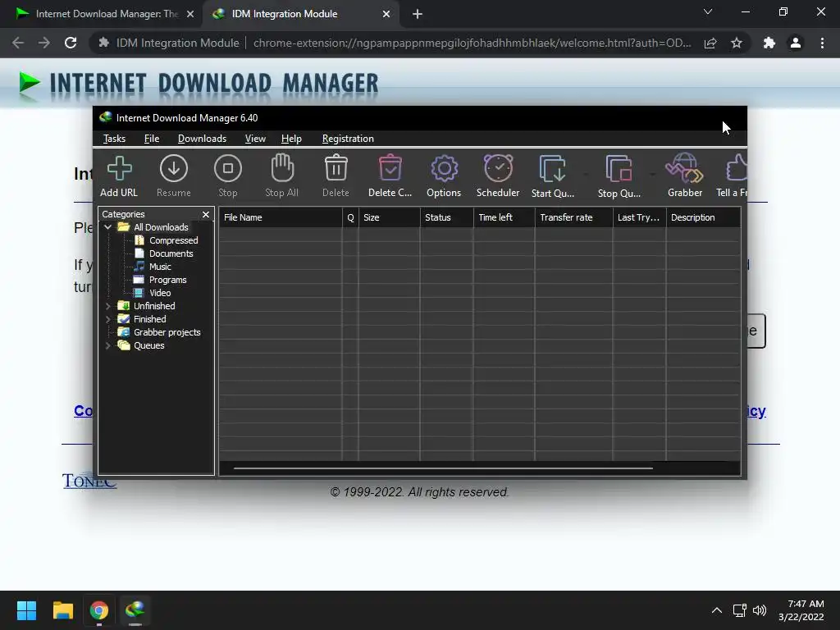Open the View menu
Screen dimensions: 840x630
255,139
